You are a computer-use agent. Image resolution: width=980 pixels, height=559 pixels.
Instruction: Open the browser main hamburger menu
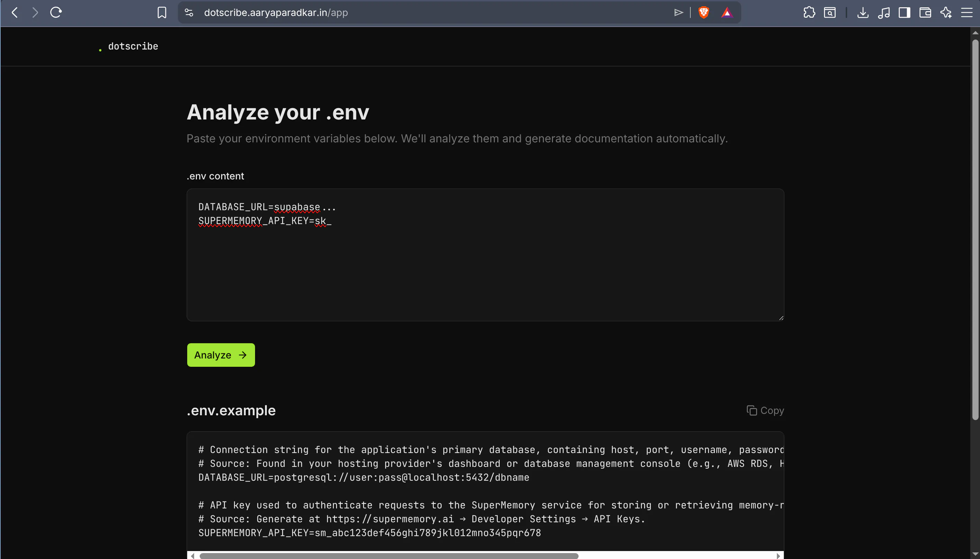[967, 13]
